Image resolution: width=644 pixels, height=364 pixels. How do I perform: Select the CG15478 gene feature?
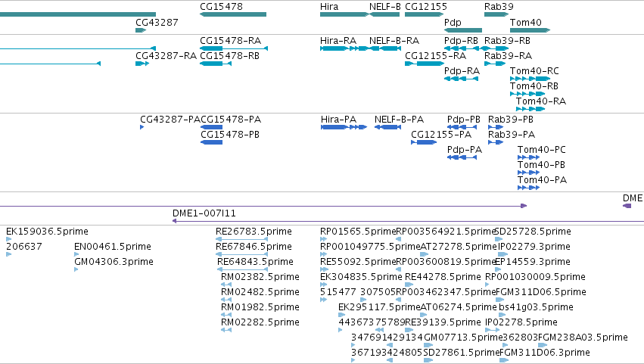pyautogui.click(x=233, y=14)
